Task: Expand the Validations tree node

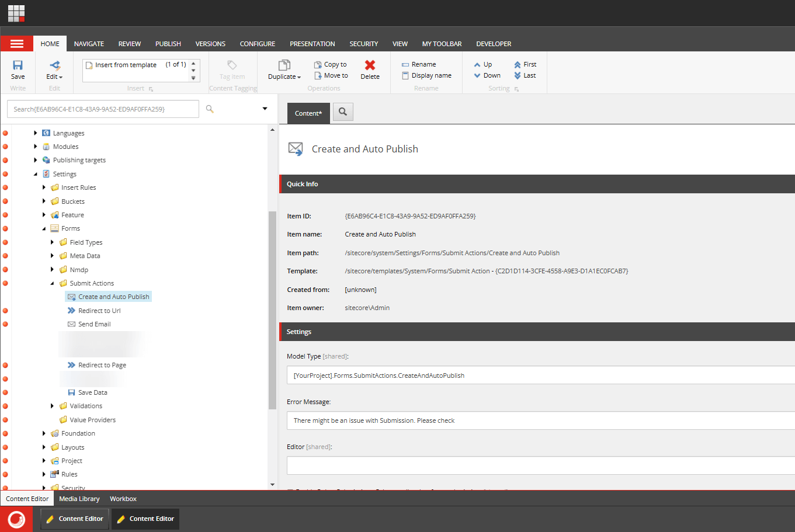Action: 53,406
